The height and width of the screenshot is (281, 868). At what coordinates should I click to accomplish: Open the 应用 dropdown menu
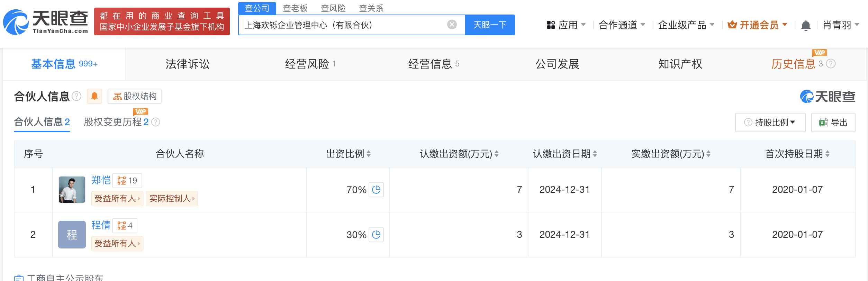point(566,25)
